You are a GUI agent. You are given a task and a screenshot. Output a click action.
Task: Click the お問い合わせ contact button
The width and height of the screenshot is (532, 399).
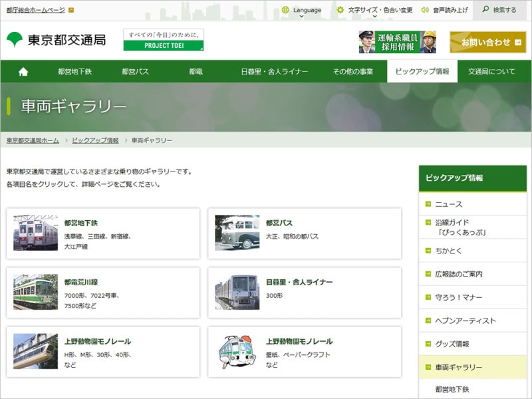click(487, 41)
